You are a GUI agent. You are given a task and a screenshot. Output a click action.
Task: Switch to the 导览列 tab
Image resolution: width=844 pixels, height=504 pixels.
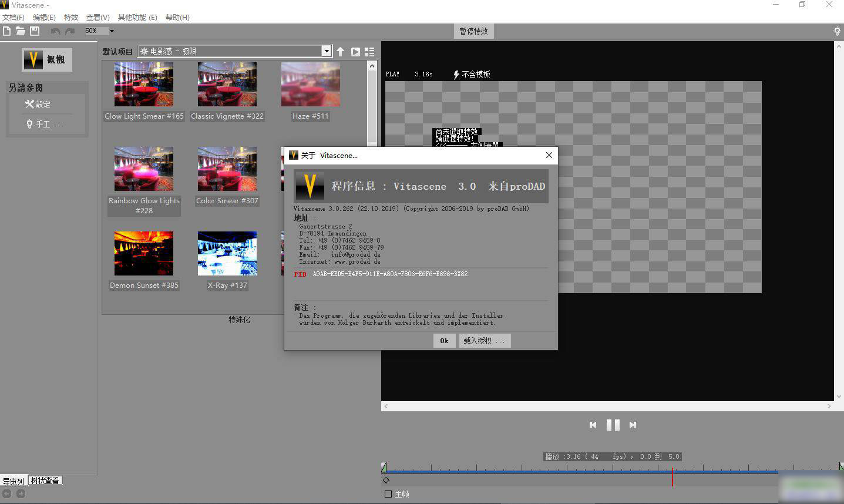coord(13,481)
